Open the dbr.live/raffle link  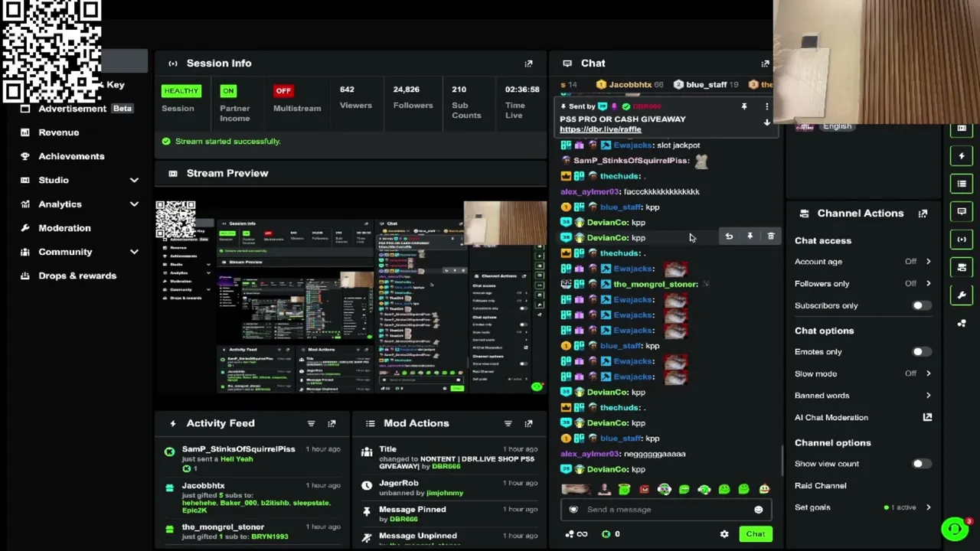point(600,129)
